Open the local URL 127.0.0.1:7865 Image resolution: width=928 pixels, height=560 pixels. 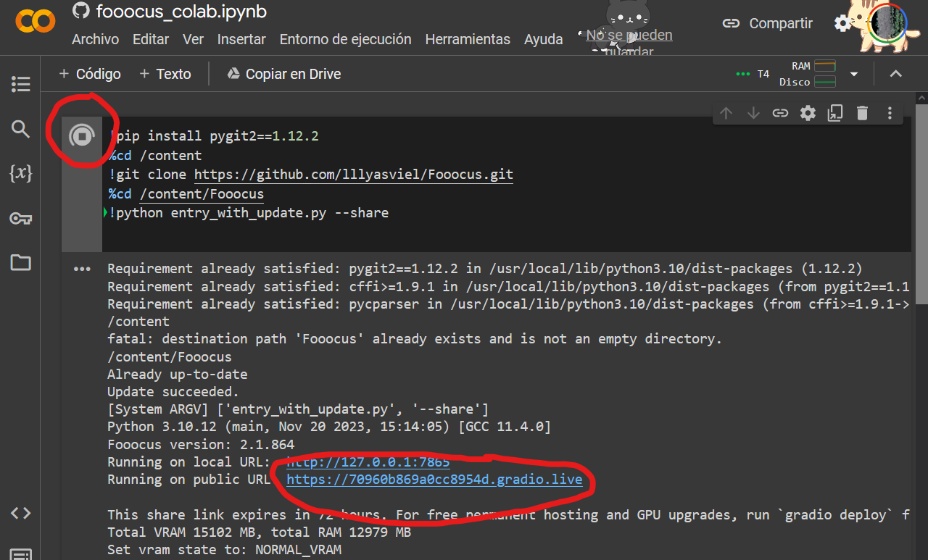(368, 461)
